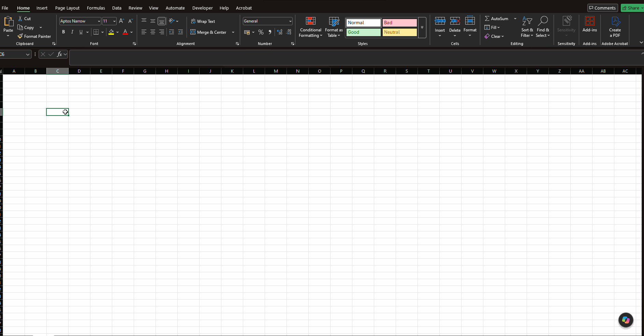Click the Comments button

click(x=602, y=8)
